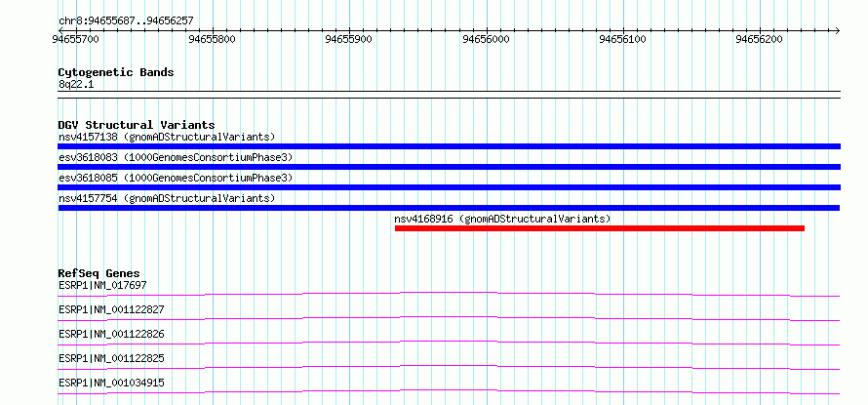This screenshot has width=868, height=405.
Task: Click ruler position 94655900
Action: tap(350, 39)
